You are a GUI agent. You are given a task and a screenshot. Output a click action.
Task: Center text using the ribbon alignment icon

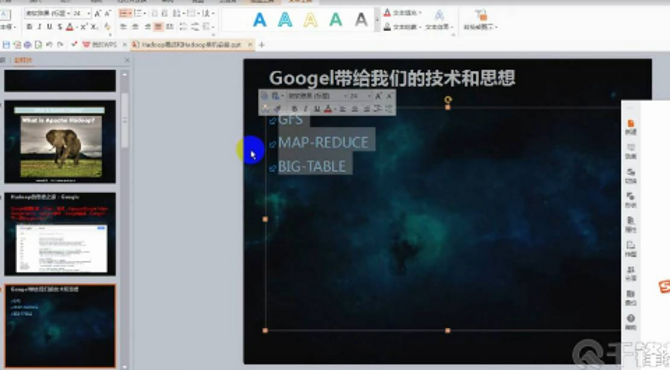[135, 26]
